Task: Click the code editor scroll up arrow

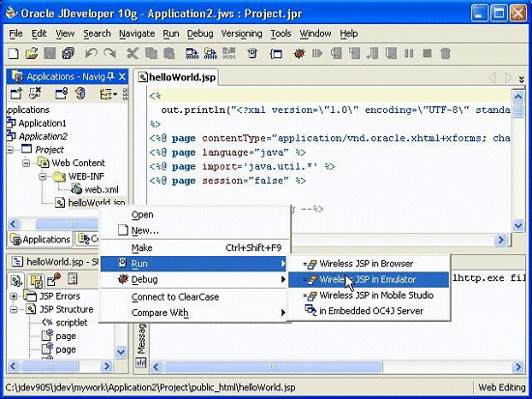Action: pos(518,98)
